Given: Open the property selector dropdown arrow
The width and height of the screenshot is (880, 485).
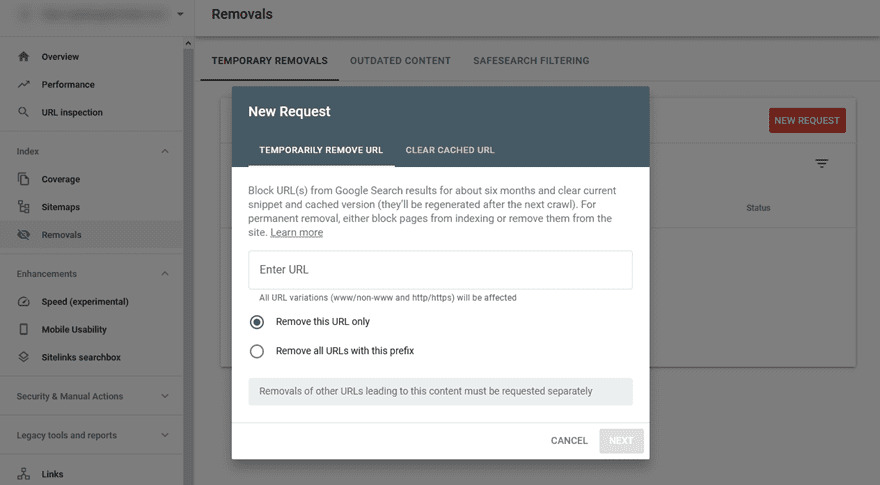Looking at the screenshot, I should (180, 14).
